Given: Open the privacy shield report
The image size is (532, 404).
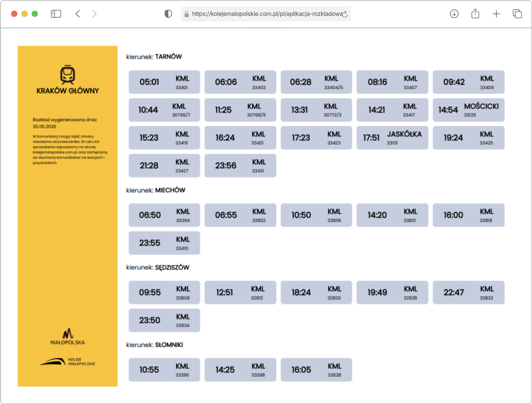Looking at the screenshot, I should point(168,14).
